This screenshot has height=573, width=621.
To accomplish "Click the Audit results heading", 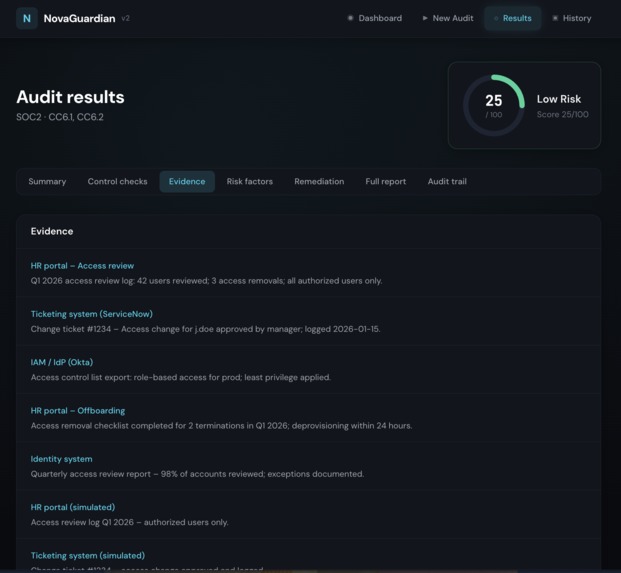I will (70, 97).
